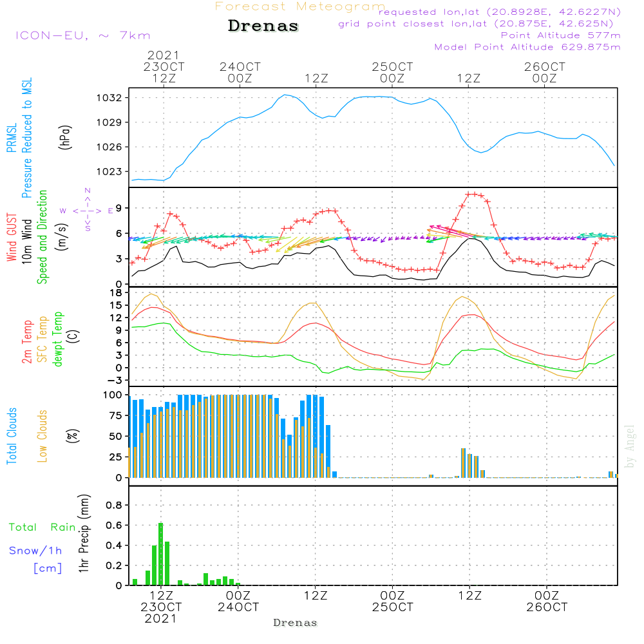
Task: Select the "(C)" temperature unit label
Action: 73,336
